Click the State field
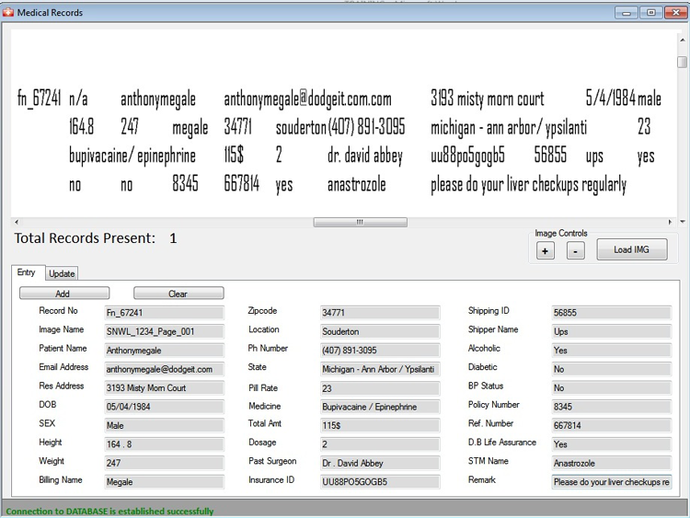Image resolution: width=690 pixels, height=518 pixels. 380,369
